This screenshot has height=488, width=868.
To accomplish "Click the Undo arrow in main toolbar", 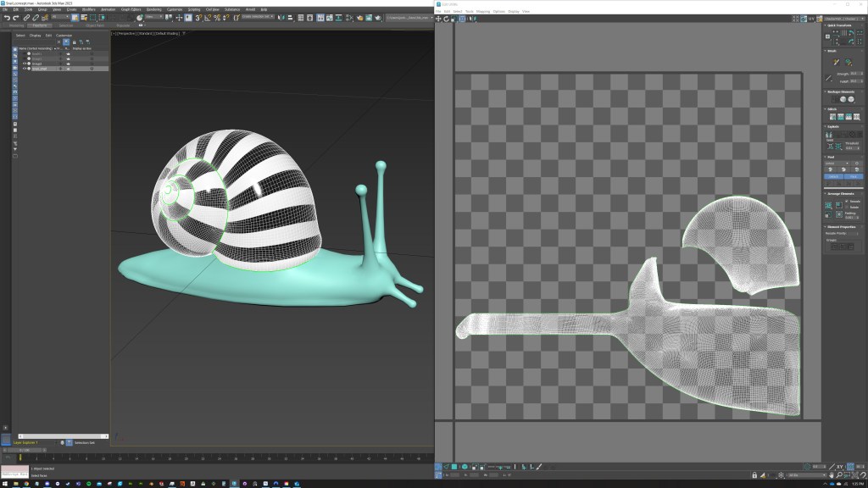I will 6,17.
